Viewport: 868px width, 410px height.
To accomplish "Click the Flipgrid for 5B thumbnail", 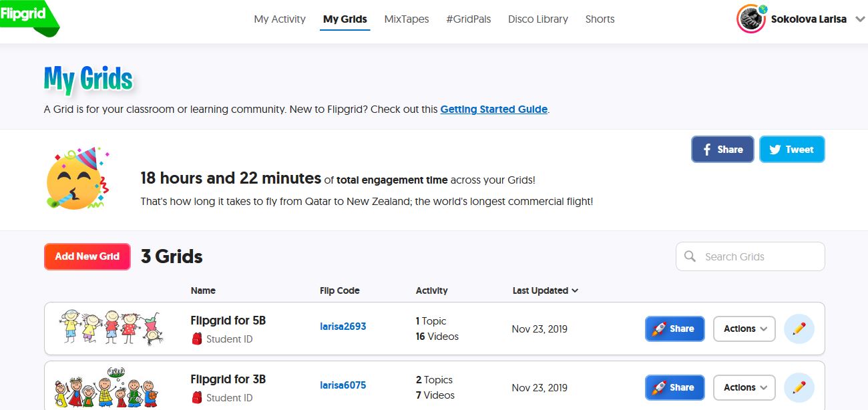I will click(111, 327).
